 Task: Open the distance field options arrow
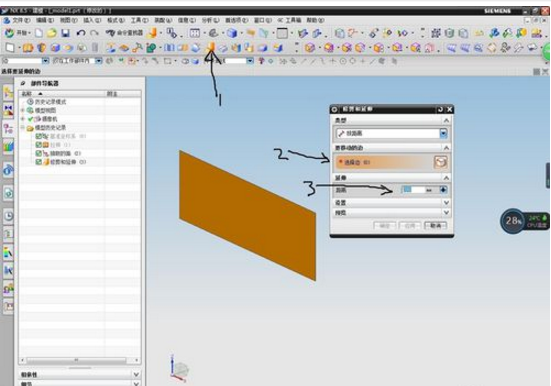[x=443, y=190]
